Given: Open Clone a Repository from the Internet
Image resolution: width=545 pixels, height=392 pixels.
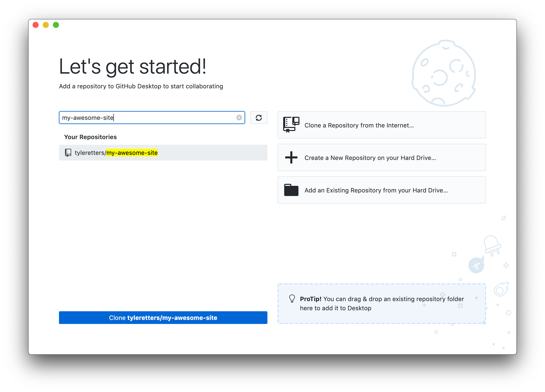Looking at the screenshot, I should click(382, 125).
